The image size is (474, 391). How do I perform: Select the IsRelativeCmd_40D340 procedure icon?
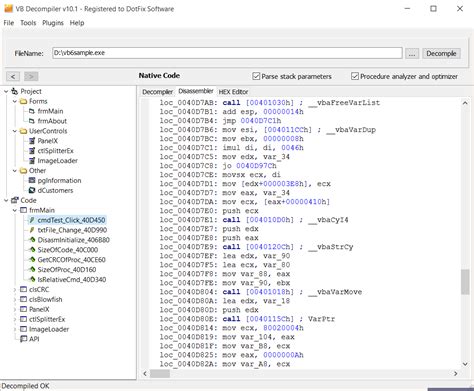tap(32, 279)
